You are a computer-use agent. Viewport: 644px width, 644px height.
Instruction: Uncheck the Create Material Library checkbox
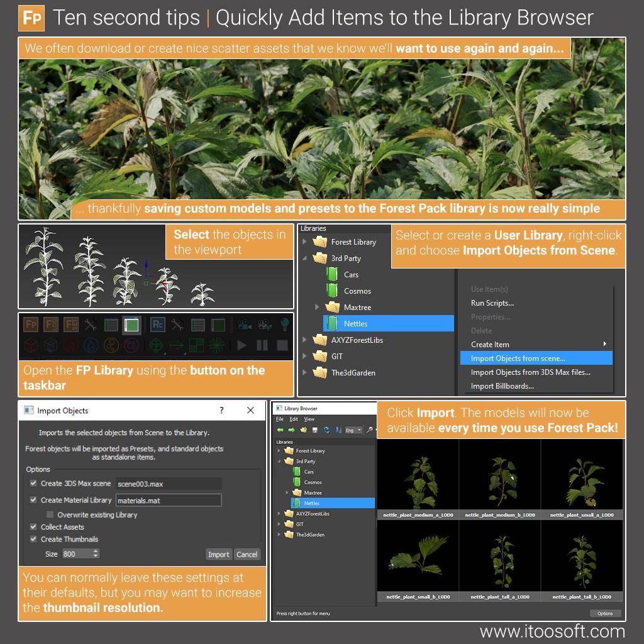pos(33,499)
